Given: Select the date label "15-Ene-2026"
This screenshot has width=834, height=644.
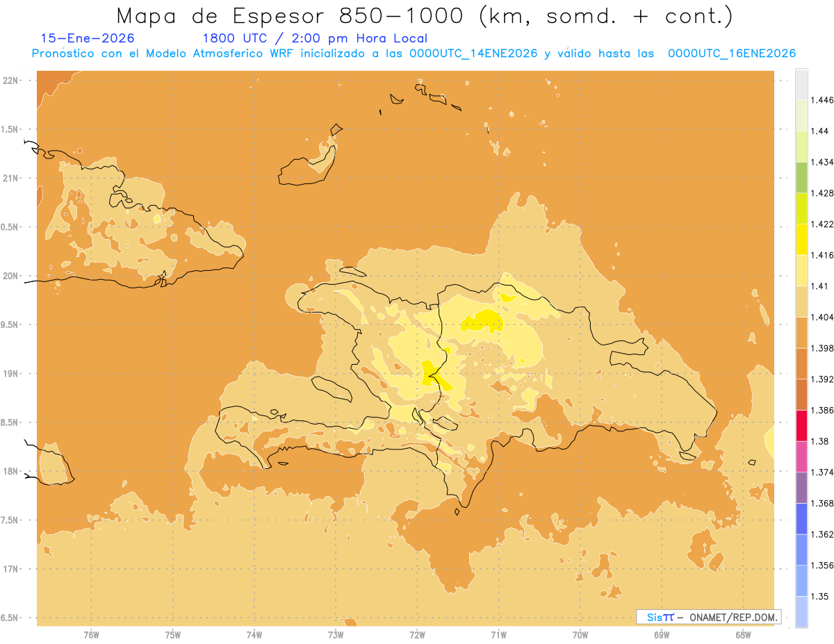Looking at the screenshot, I should [x=88, y=38].
